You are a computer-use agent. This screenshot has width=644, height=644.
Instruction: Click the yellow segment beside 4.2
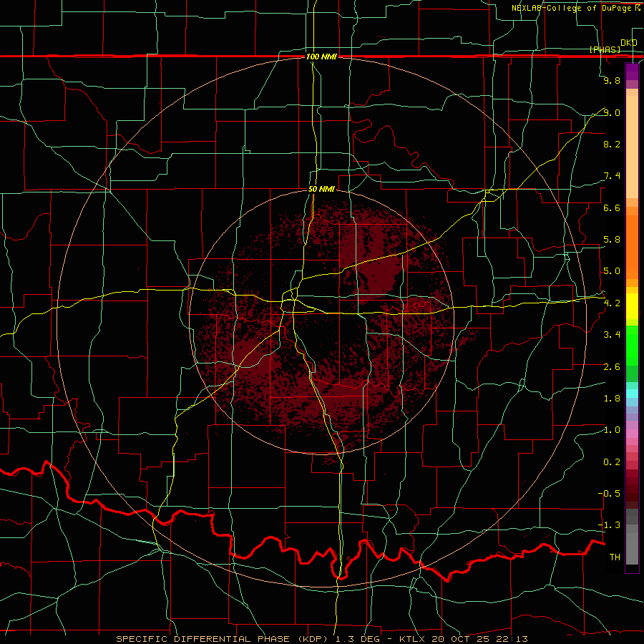click(x=632, y=306)
